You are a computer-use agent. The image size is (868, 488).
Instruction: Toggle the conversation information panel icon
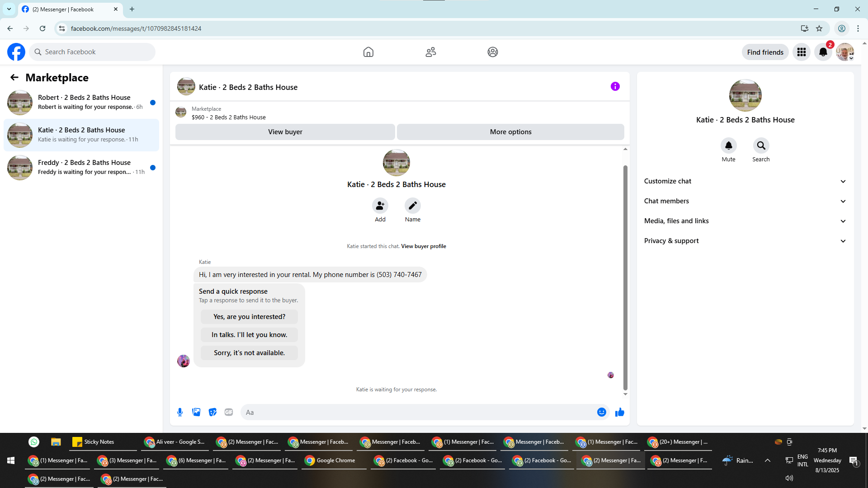(615, 86)
